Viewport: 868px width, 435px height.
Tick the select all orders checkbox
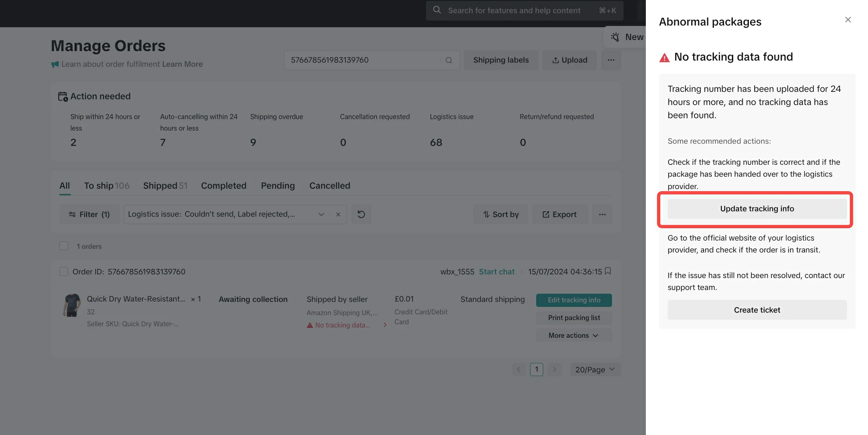(64, 246)
